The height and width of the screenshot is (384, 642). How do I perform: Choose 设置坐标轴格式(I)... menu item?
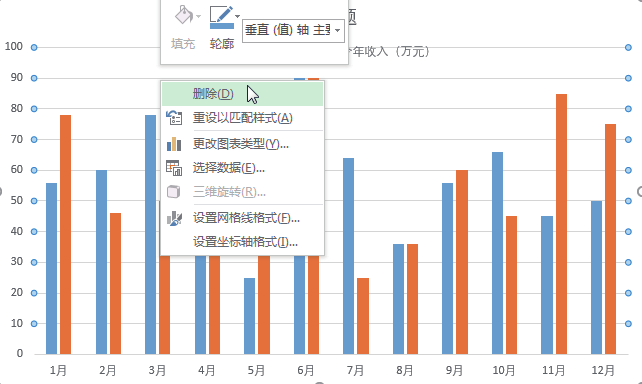tap(242, 242)
